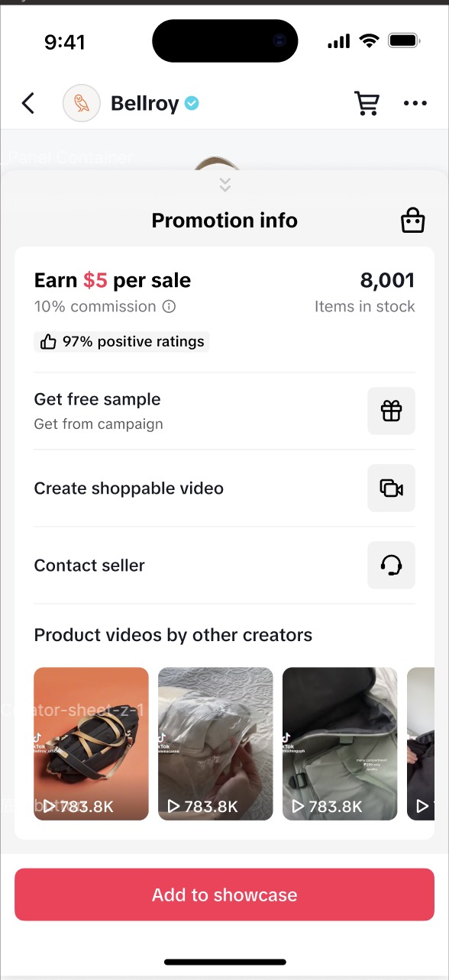Tap the back arrow
The image size is (449, 980).
click(x=28, y=103)
